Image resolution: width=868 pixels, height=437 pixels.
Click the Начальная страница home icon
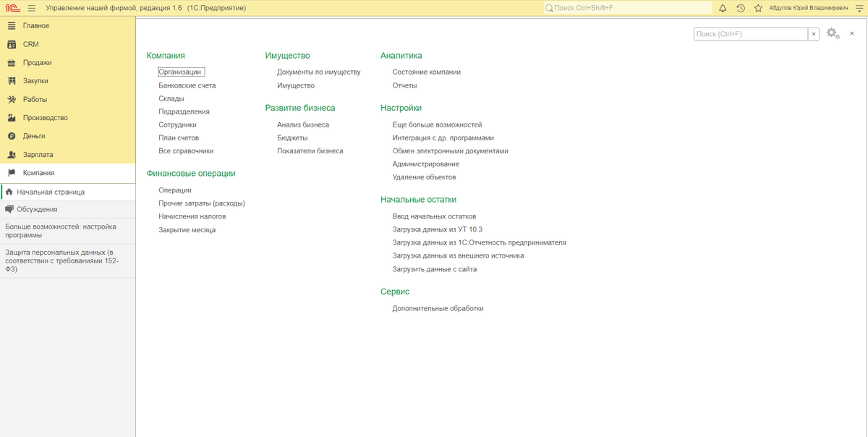(x=9, y=192)
